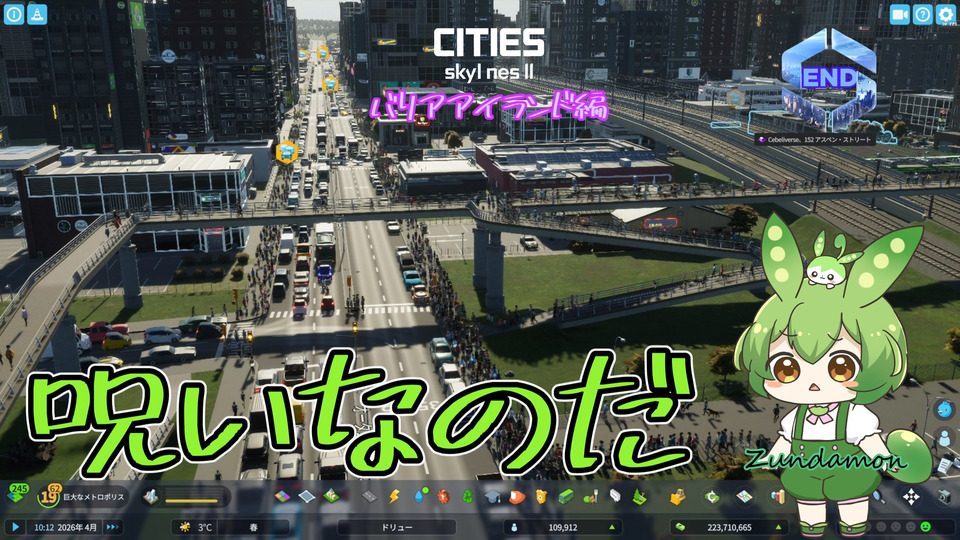The width and height of the screenshot is (960, 540).
Task: Select the hexagonal transit stop marker near white building
Action: point(286,151)
